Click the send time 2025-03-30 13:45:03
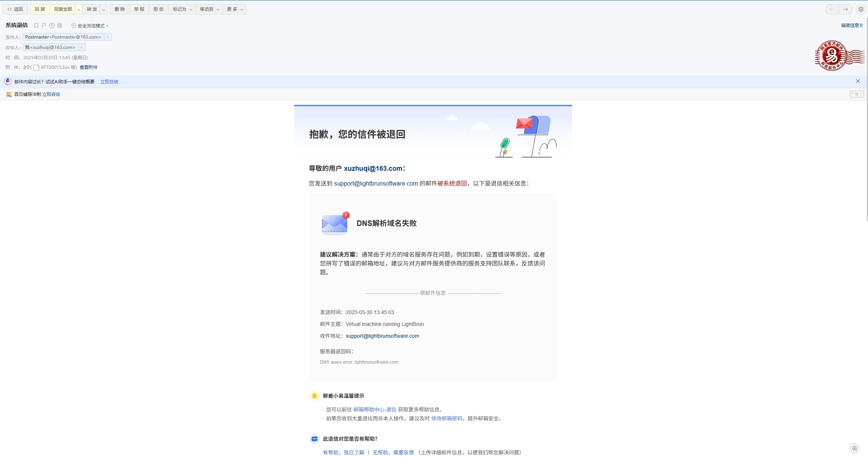The height and width of the screenshot is (457, 868). click(370, 312)
